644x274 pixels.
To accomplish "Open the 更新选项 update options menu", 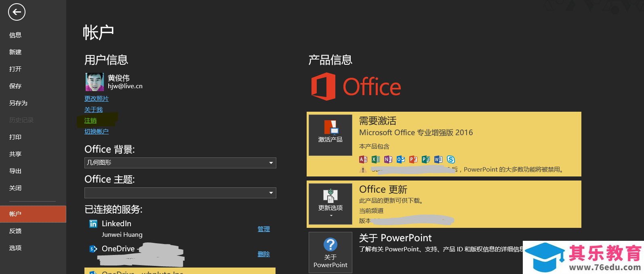I will [x=330, y=204].
